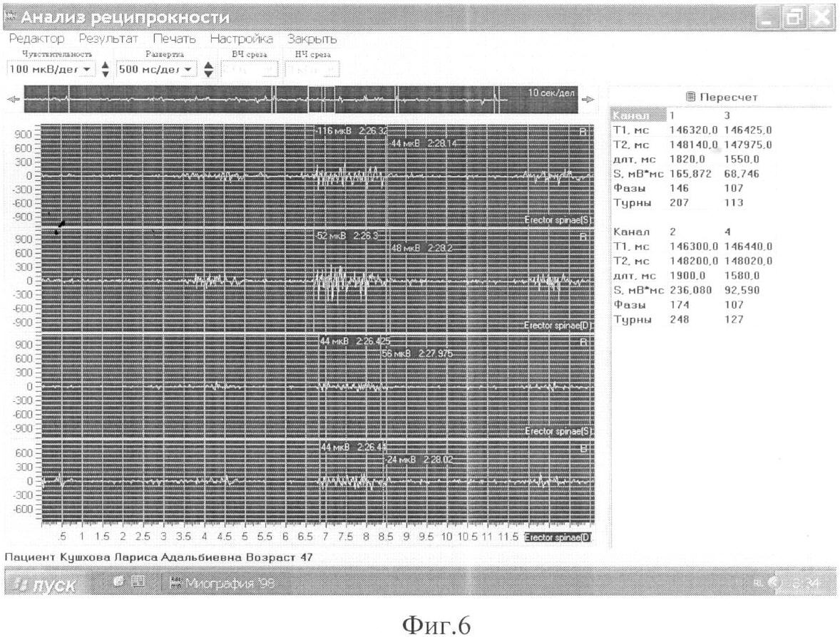Step Чувствительность value with spinner arrows
This screenshot has width=840, height=637.
(106, 69)
